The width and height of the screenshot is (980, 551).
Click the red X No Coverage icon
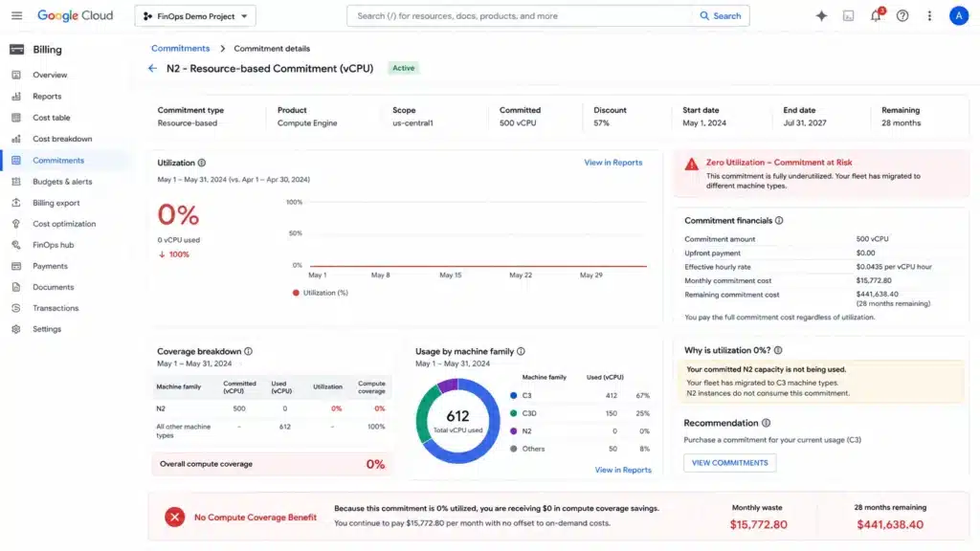pyautogui.click(x=174, y=517)
